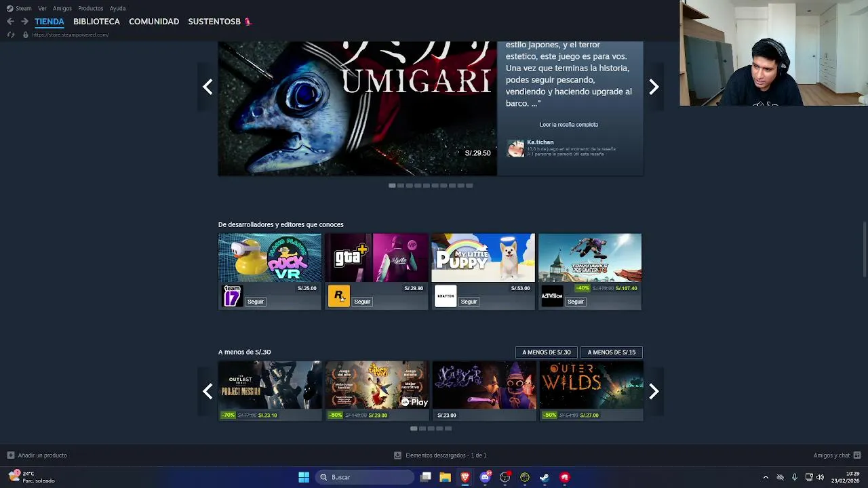The height and width of the screenshot is (488, 868).
Task: Click the Activision publisher logo
Action: pos(552,296)
